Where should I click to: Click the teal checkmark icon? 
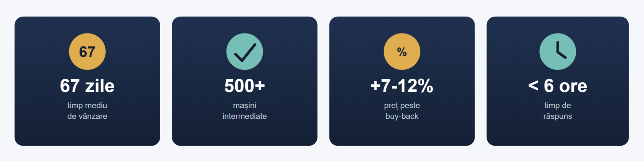tap(245, 52)
